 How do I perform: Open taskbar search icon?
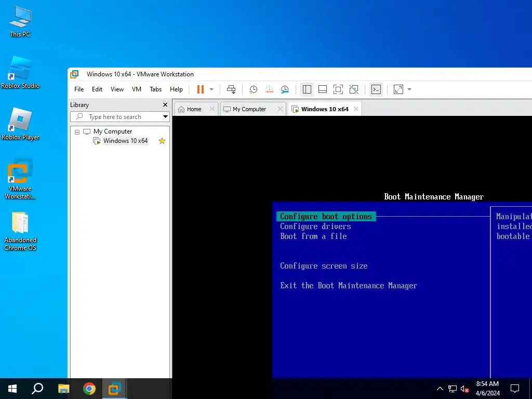[x=37, y=389]
